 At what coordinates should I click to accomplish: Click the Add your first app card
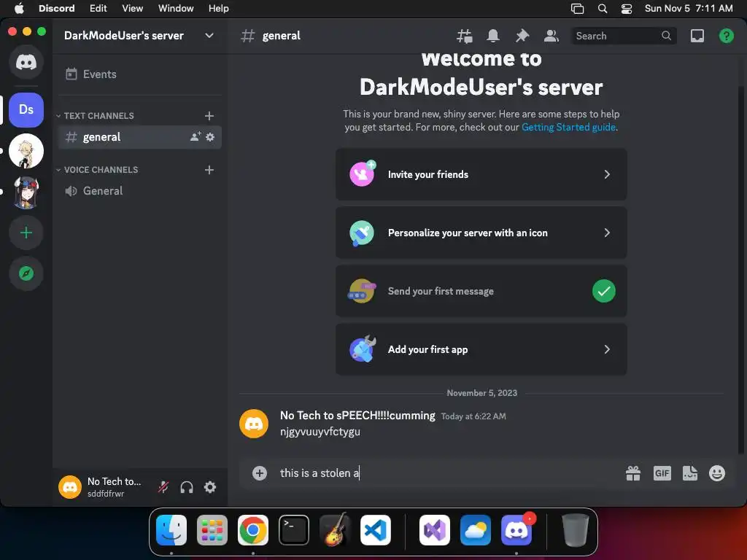pyautogui.click(x=481, y=349)
